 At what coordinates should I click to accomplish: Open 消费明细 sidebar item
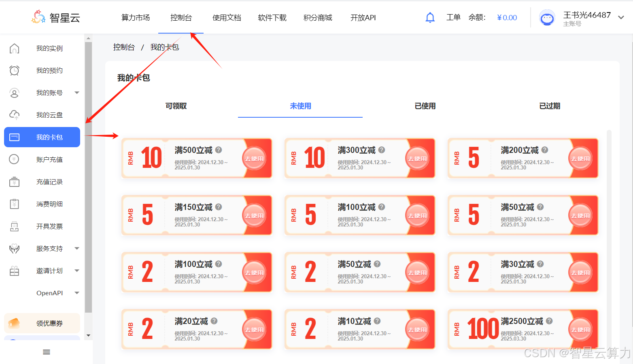click(42, 204)
